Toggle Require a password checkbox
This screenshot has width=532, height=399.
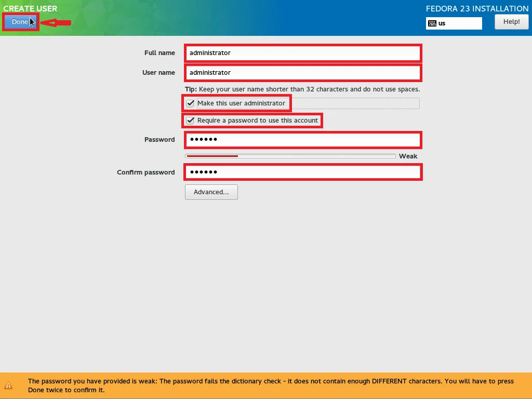[x=190, y=121]
